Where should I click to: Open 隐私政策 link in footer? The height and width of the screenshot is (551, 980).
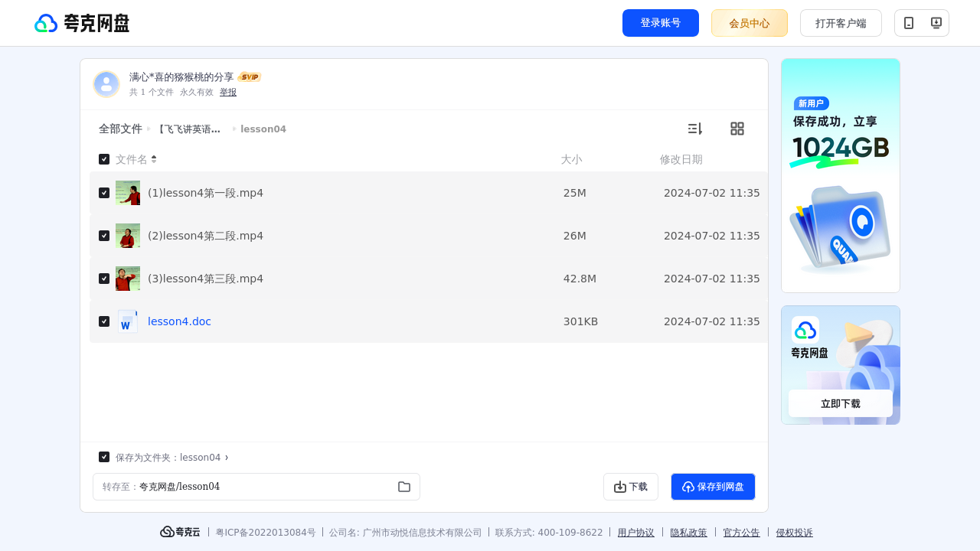point(689,533)
